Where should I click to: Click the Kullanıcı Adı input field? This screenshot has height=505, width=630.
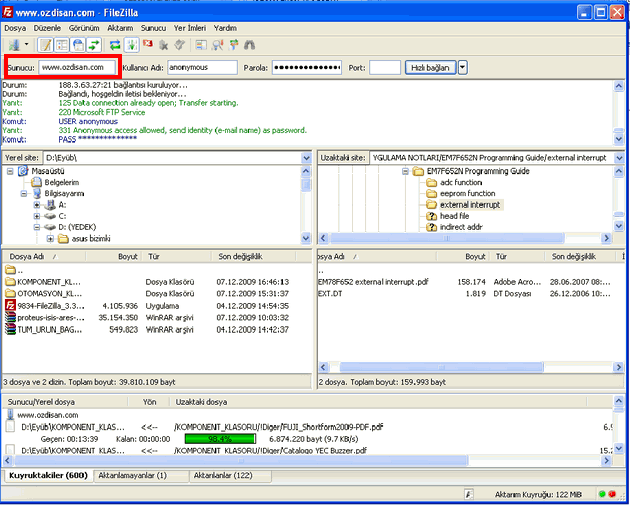(202, 67)
